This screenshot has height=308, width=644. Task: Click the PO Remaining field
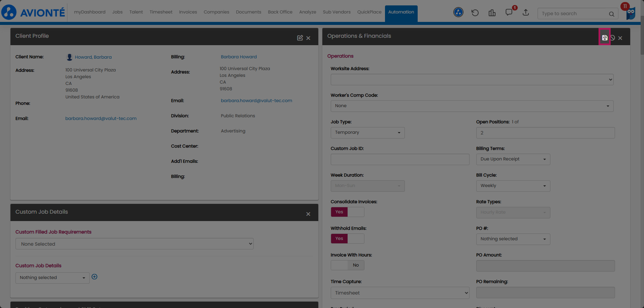coord(545,292)
